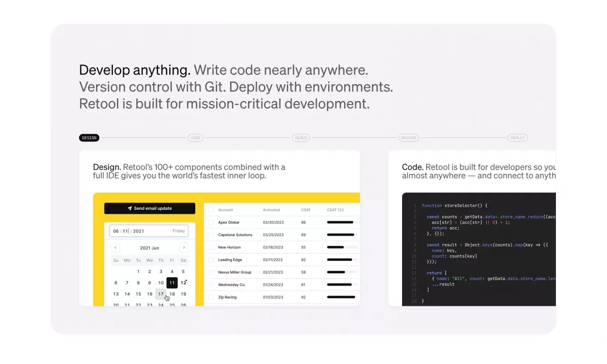Go to previous month in calendar
Image resolution: width=607 pixels, height=364 pixels.
(x=115, y=248)
